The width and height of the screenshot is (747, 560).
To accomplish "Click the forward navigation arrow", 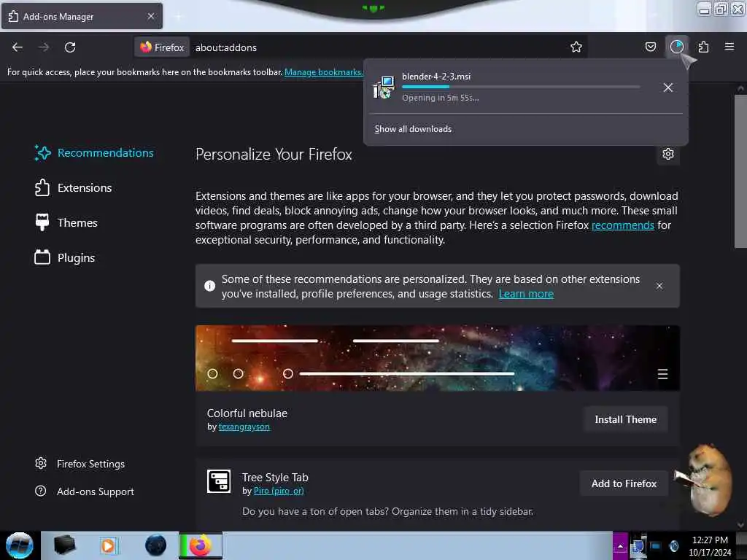I will point(44,47).
